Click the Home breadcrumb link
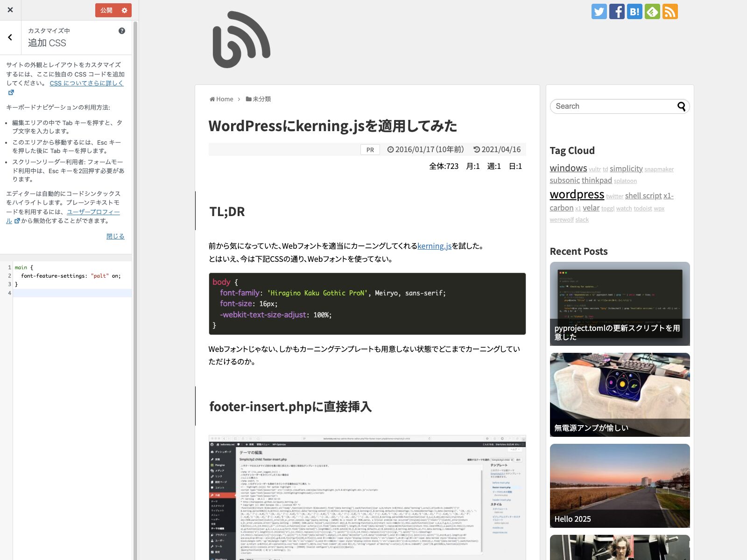747x560 pixels. click(x=221, y=99)
